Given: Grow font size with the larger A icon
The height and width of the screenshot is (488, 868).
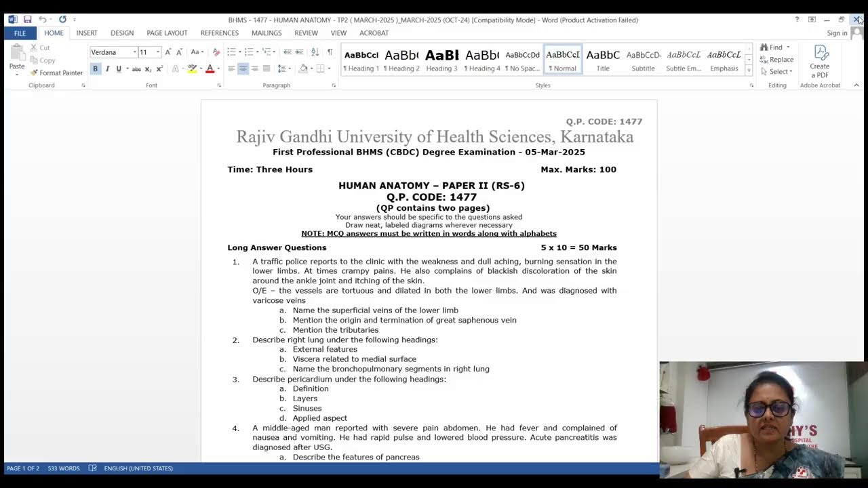Looking at the screenshot, I should (168, 52).
